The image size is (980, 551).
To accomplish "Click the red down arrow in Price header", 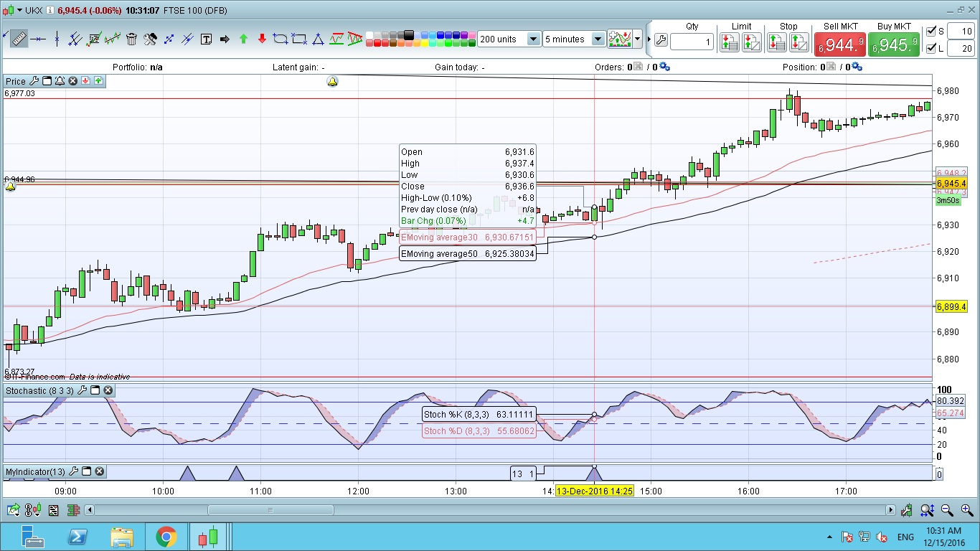I will click(x=85, y=81).
